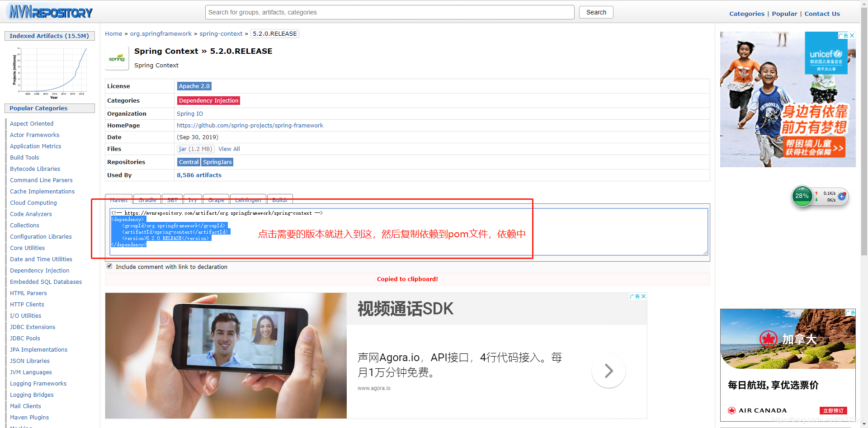The image size is (868, 428).
Task: Close the Agora video SDK ad
Action: [643, 296]
